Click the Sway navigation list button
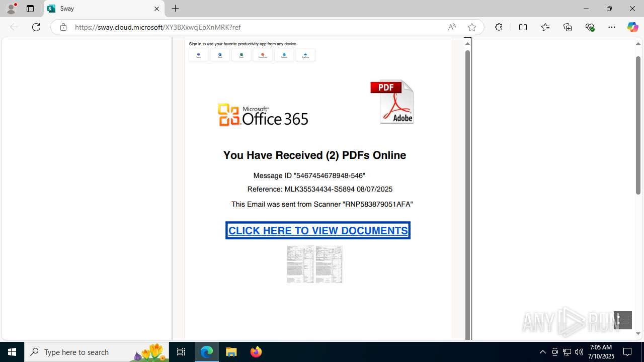Screen dimensions: 644x362 [x=623, y=320]
